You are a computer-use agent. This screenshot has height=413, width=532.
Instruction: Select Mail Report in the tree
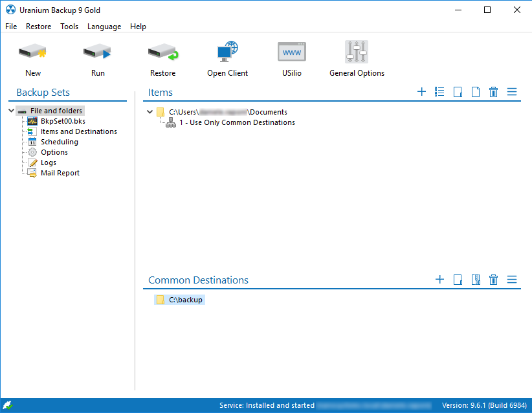[60, 173]
